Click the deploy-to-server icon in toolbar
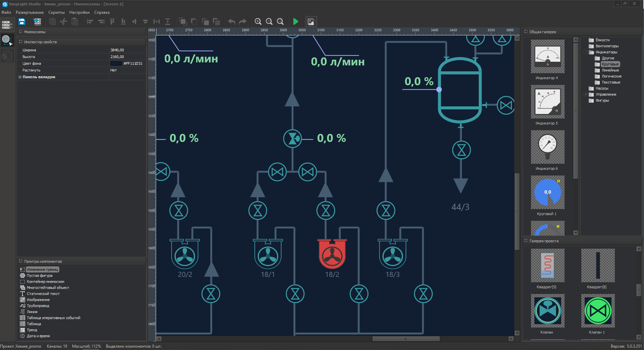 37,22
